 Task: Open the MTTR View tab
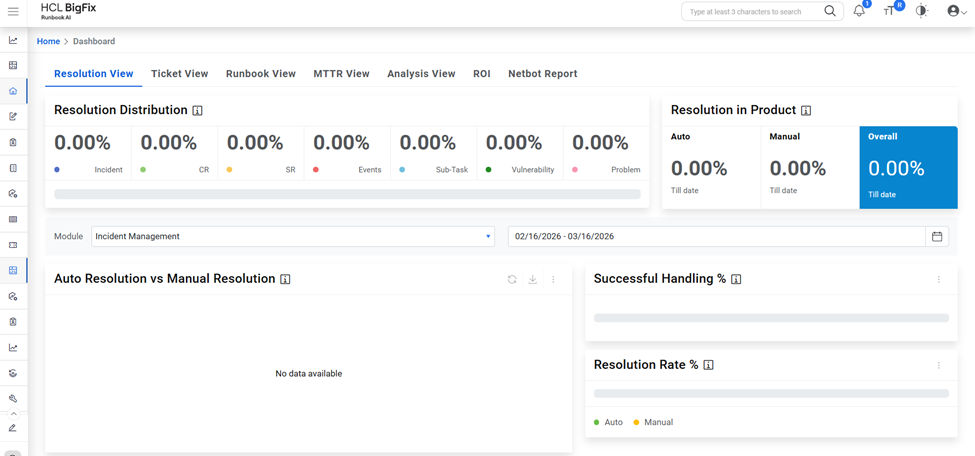tap(341, 73)
